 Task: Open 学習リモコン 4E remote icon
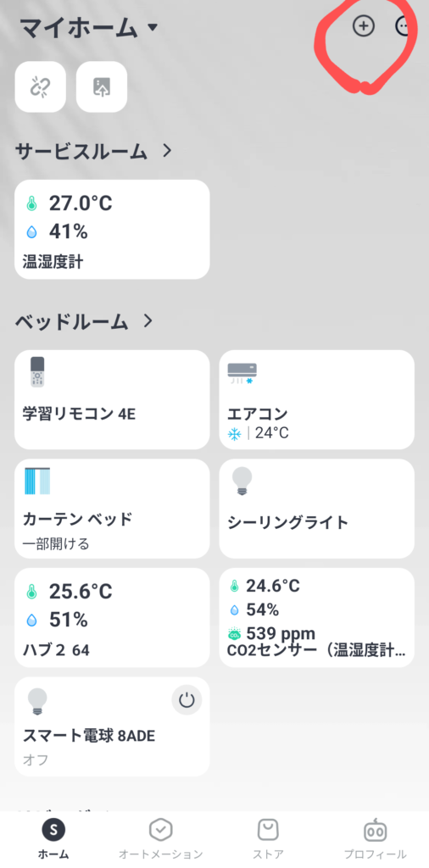37,371
